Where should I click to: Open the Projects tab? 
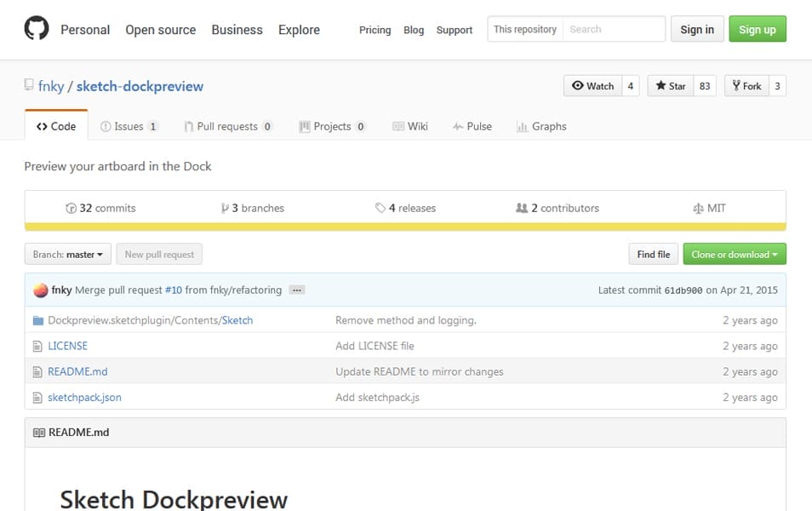333,126
